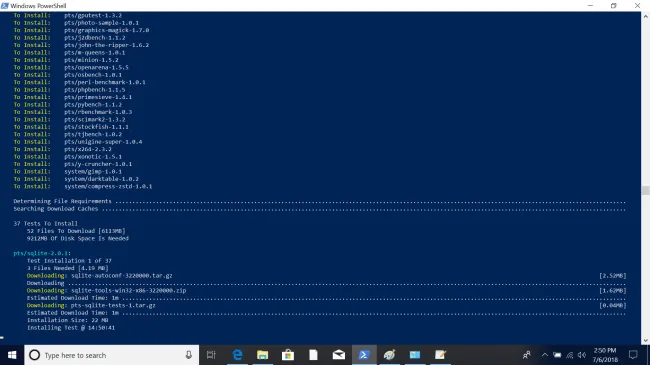Screen dimensions: 650x365
Task: Click the taskbar clock showing 2:50 PM
Action: pyautogui.click(x=605, y=355)
